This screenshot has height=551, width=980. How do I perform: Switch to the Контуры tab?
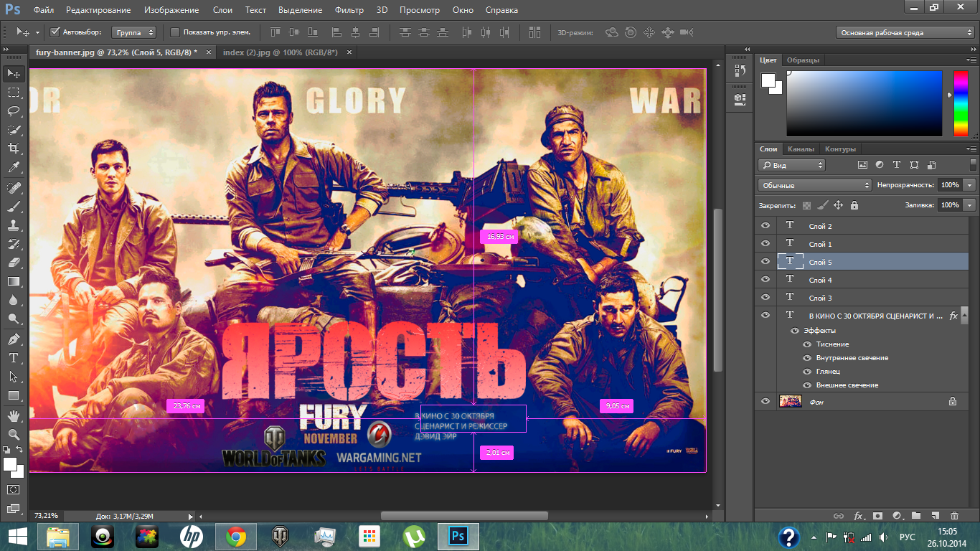tap(840, 149)
